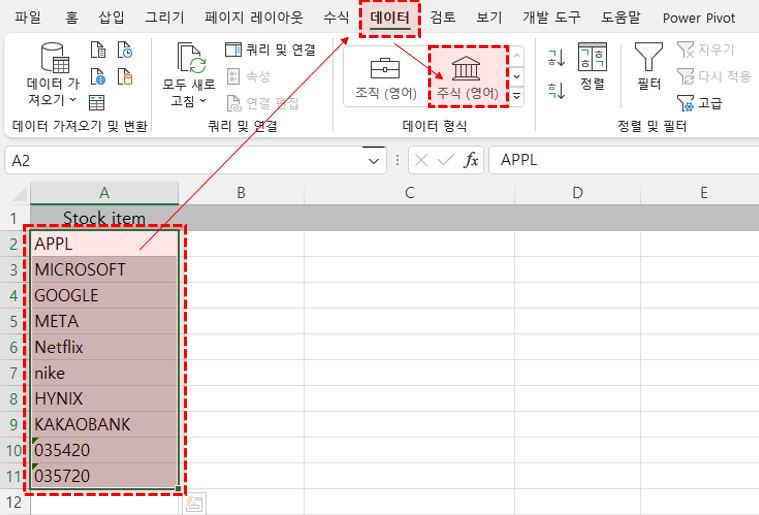Click the 연결 편집 button
Viewport: 759px width, 515px height.
click(263, 103)
